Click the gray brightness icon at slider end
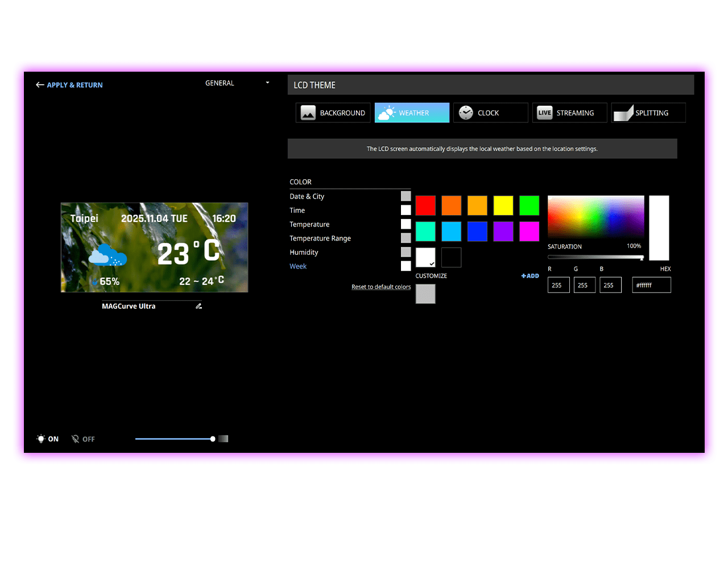The image size is (728, 578). click(224, 439)
